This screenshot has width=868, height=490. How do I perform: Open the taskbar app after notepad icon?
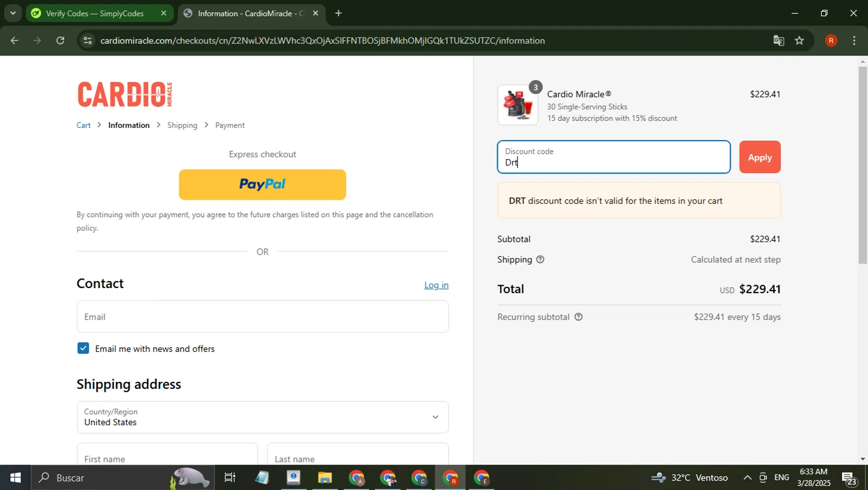[x=293, y=478]
